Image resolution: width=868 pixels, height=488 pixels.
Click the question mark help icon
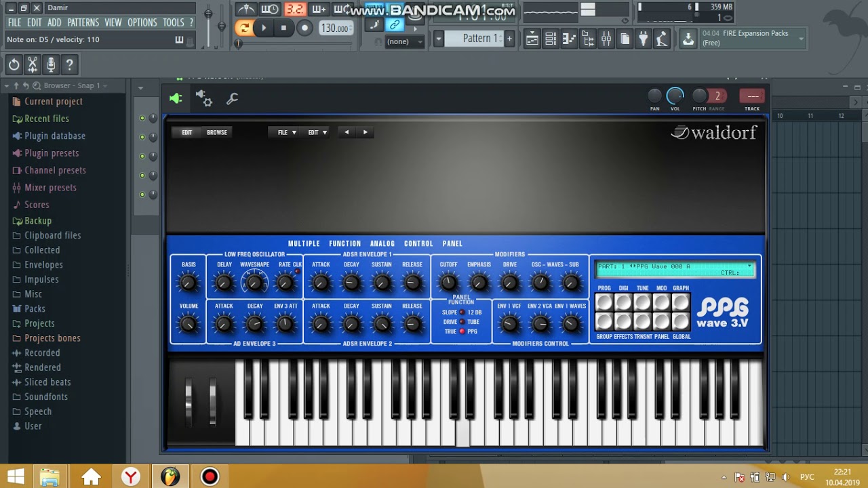[x=68, y=64]
